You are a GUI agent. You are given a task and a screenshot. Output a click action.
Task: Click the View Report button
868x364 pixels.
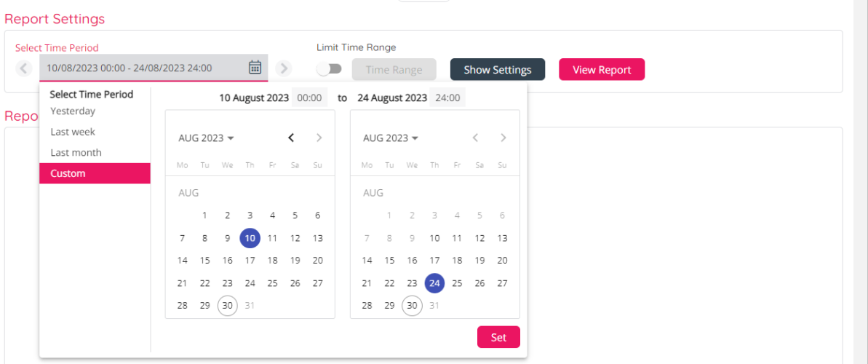click(x=601, y=70)
